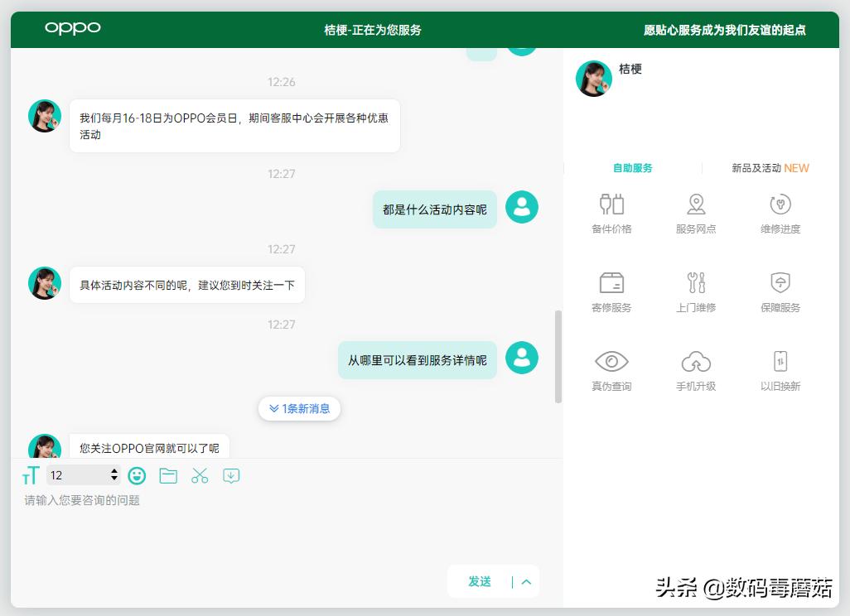Open the file send folder icon
This screenshot has height=616, width=850.
(x=168, y=475)
